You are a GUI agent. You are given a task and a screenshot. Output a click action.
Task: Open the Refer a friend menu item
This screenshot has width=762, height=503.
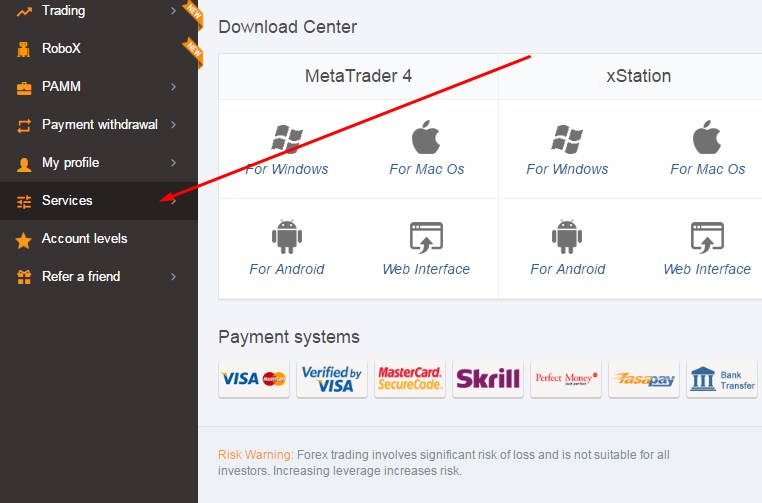coord(99,277)
